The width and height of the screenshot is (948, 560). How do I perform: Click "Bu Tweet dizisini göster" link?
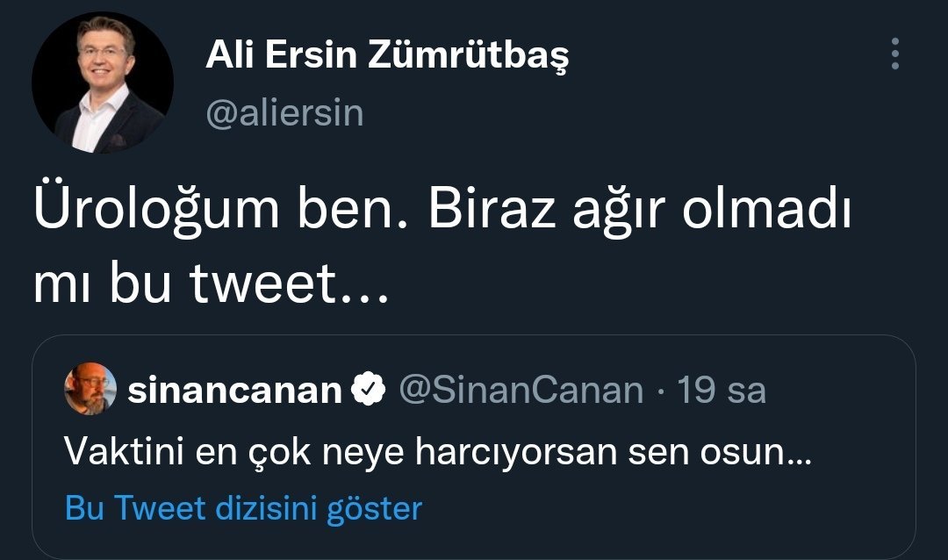244,507
